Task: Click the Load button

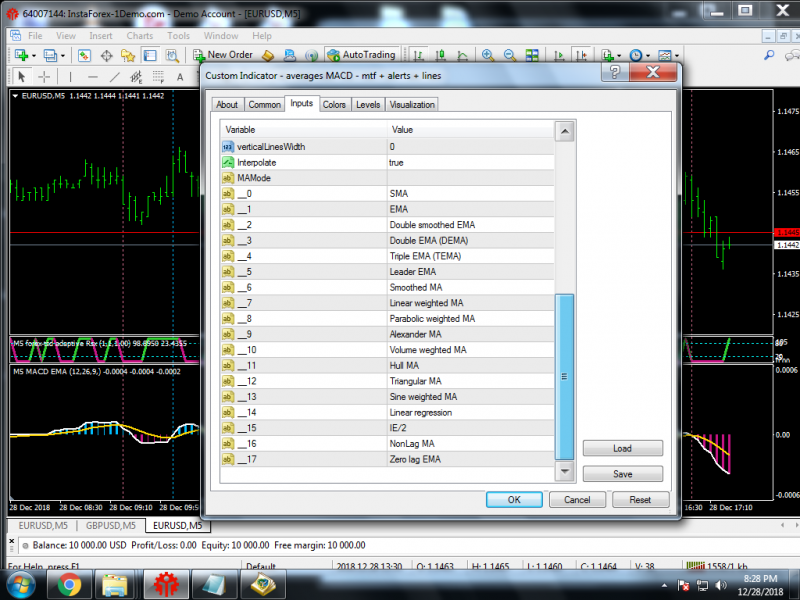Action: (622, 448)
